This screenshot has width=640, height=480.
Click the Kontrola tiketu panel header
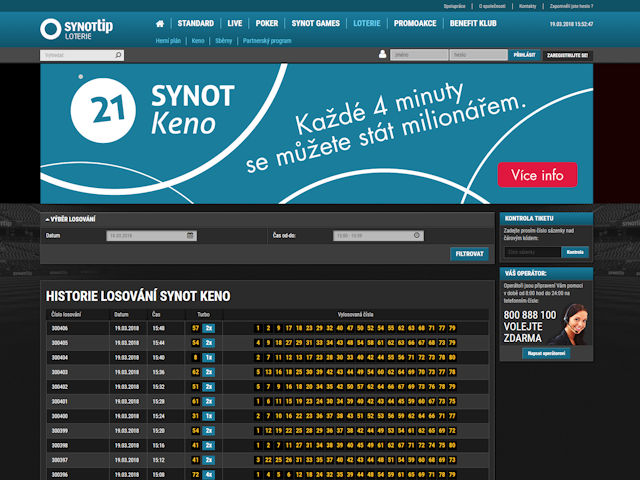pos(546,218)
